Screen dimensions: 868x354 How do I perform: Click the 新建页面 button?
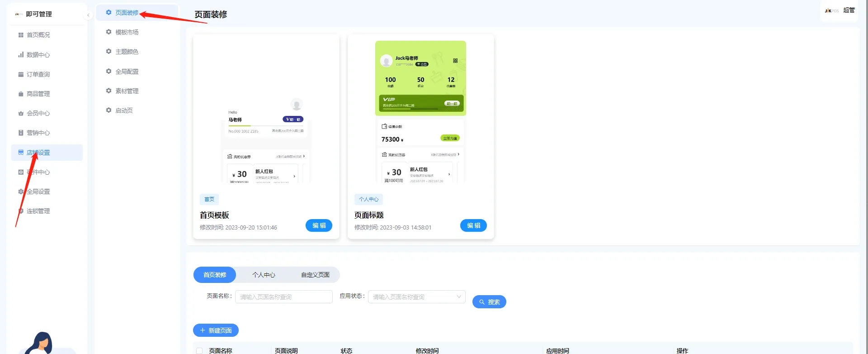[216, 330]
